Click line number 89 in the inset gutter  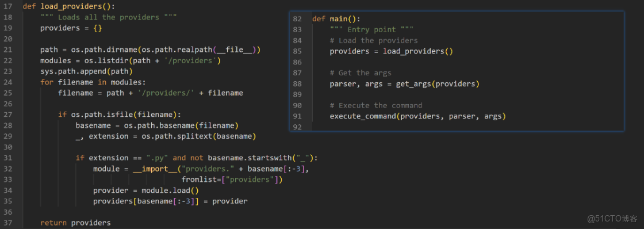297,94
